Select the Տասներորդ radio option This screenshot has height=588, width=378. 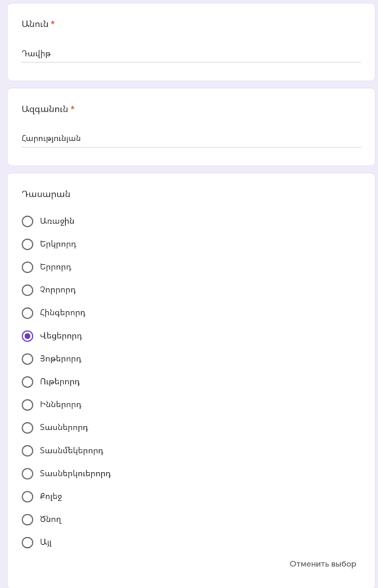[x=27, y=428]
